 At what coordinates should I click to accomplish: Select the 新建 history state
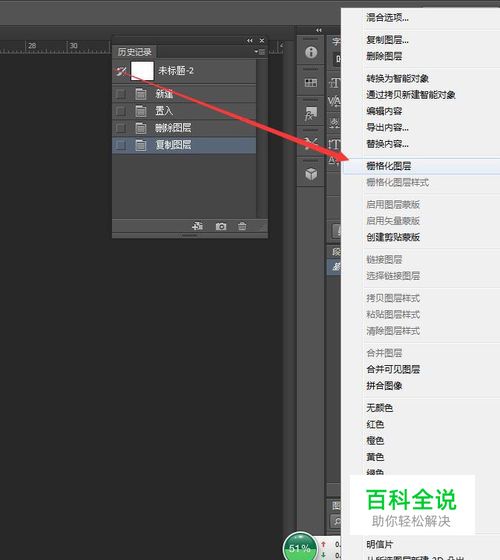pos(184,94)
